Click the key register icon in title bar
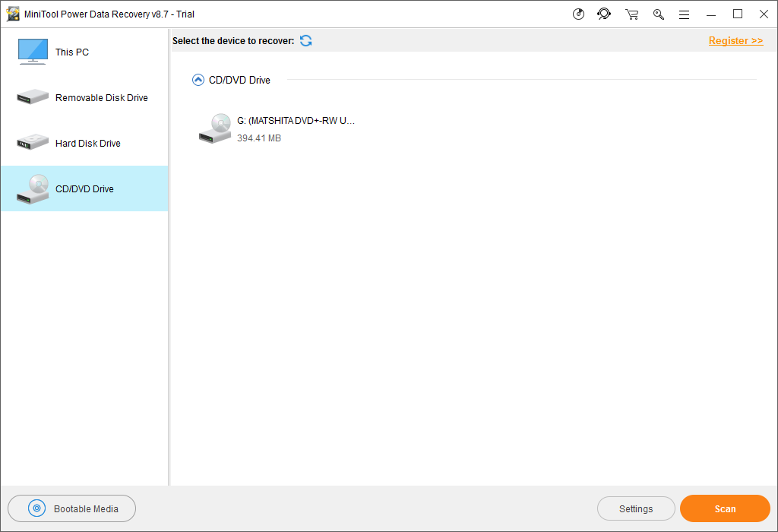Viewport: 778px width, 532px height. coord(659,14)
